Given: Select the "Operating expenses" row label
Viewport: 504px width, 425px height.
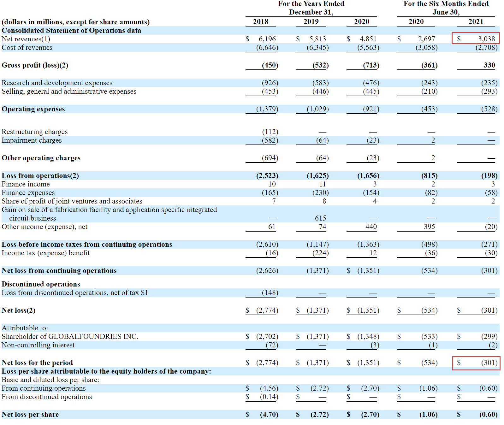Looking at the screenshot, I should coord(33,109).
